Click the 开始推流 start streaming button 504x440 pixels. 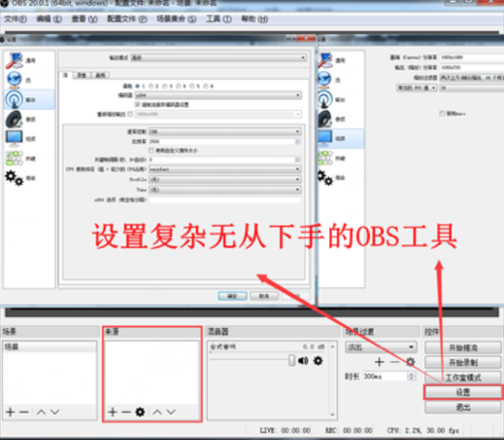[463, 348]
